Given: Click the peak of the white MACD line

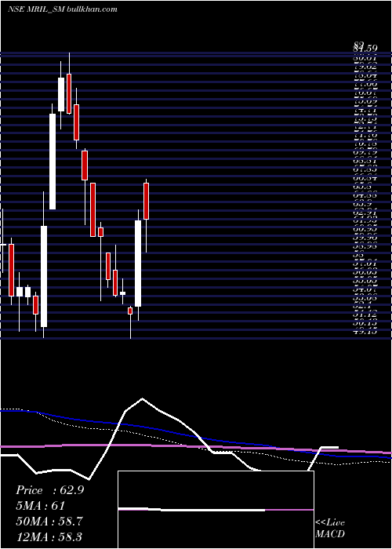Looking at the screenshot, I should [142, 398].
